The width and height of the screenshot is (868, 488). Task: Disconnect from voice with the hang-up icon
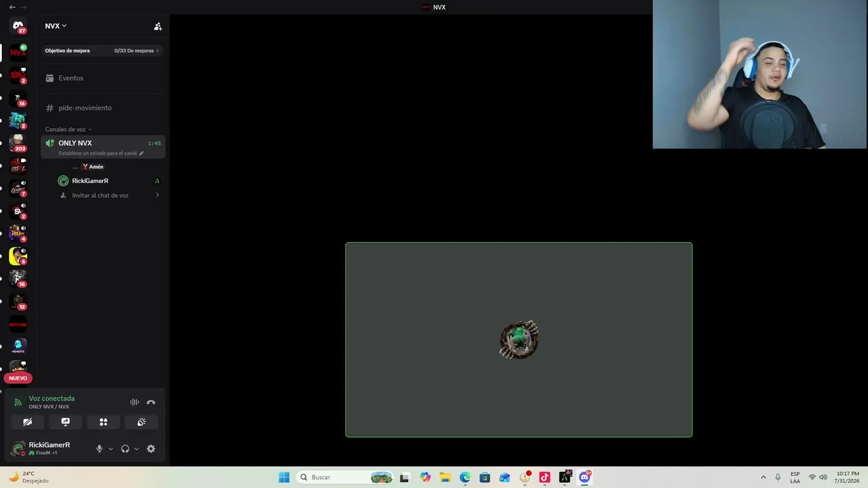(x=151, y=402)
